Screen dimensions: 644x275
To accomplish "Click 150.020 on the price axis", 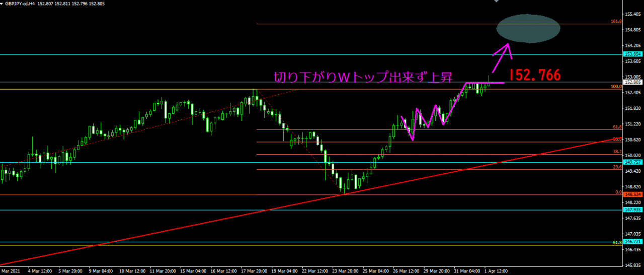I will [x=633, y=155].
